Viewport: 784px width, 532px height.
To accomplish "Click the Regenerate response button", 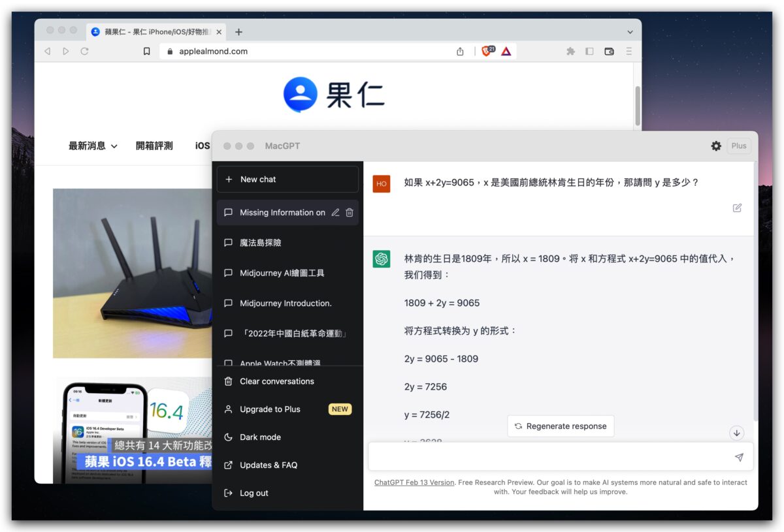I will 561,426.
